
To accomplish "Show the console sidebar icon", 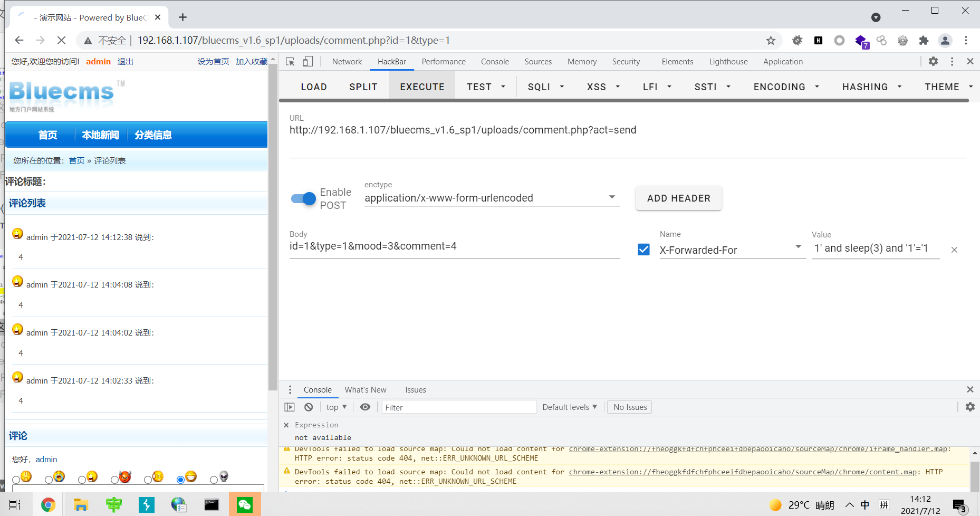I will coord(290,407).
